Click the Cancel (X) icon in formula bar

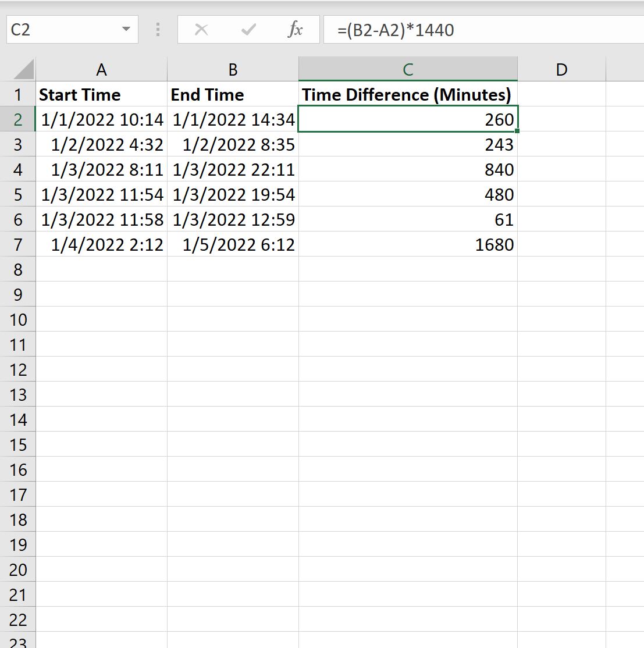[201, 29]
